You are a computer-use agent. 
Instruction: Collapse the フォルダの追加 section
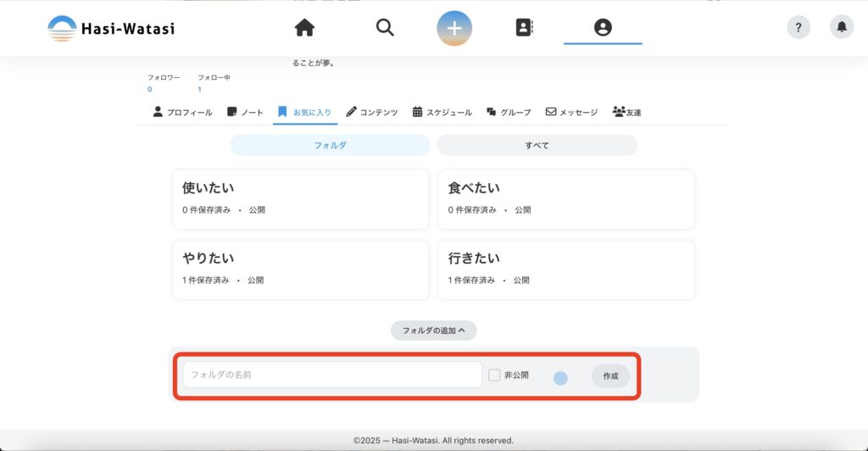tap(433, 331)
